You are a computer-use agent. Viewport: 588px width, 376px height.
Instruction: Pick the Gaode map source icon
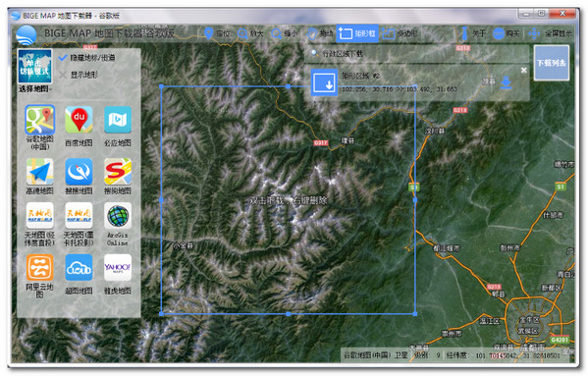39,172
